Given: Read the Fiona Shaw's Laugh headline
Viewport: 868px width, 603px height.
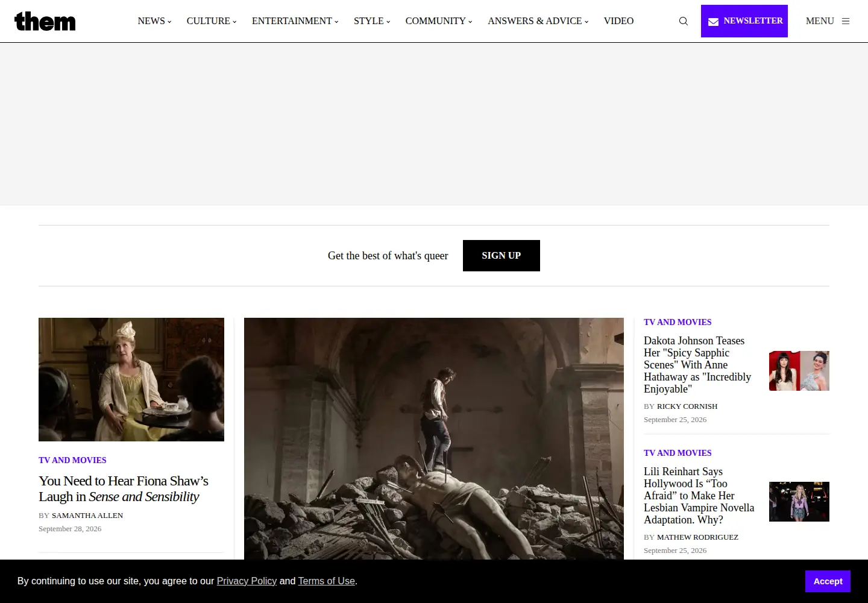Looking at the screenshot, I should 124,489.
